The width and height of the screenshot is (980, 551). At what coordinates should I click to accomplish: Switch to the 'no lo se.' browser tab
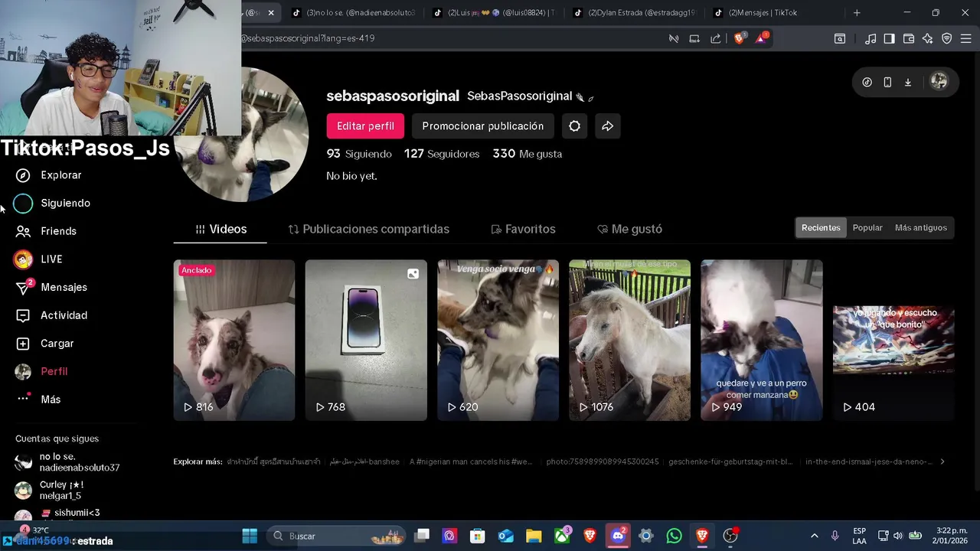tap(354, 13)
